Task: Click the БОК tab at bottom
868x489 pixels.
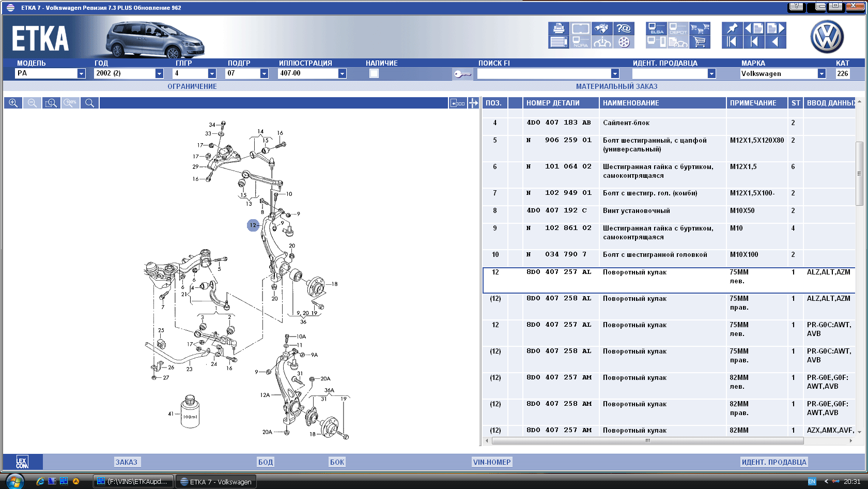Action: [337, 462]
